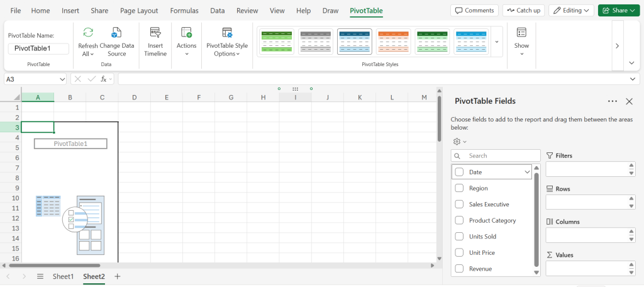The image size is (644, 287).
Task: Open the field list settings gear
Action: (457, 142)
